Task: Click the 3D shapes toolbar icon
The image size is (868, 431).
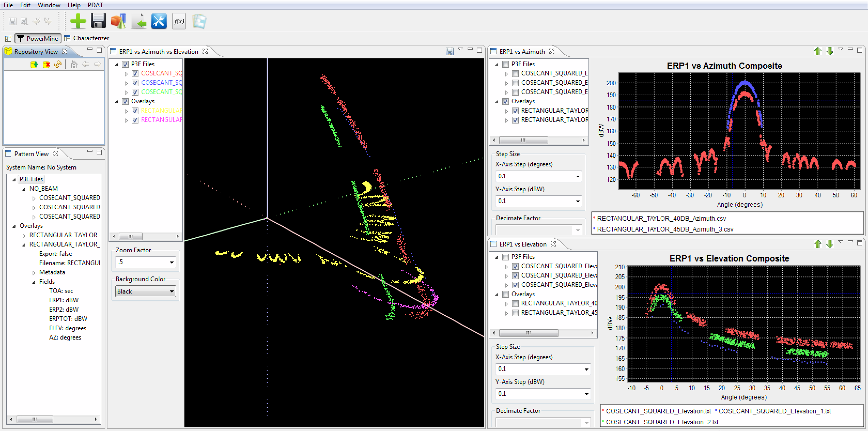Action: 118,21
